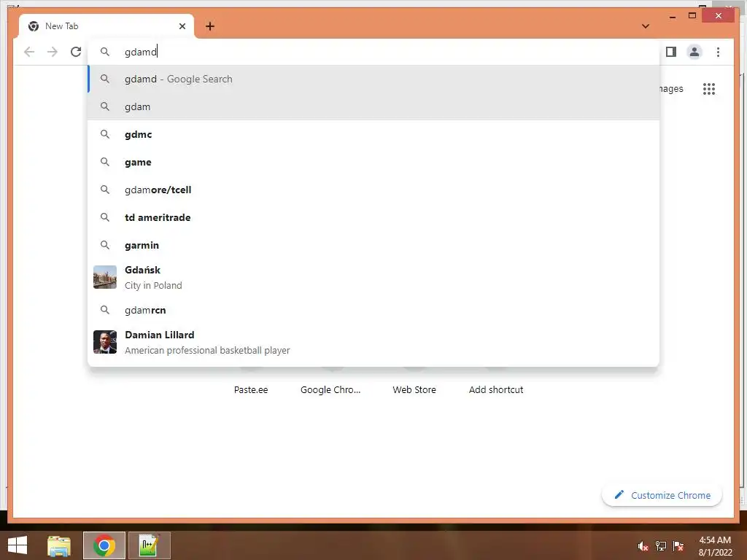The width and height of the screenshot is (747, 560).
Task: Choose the 'gdamrcn' suggestion
Action: (374, 310)
